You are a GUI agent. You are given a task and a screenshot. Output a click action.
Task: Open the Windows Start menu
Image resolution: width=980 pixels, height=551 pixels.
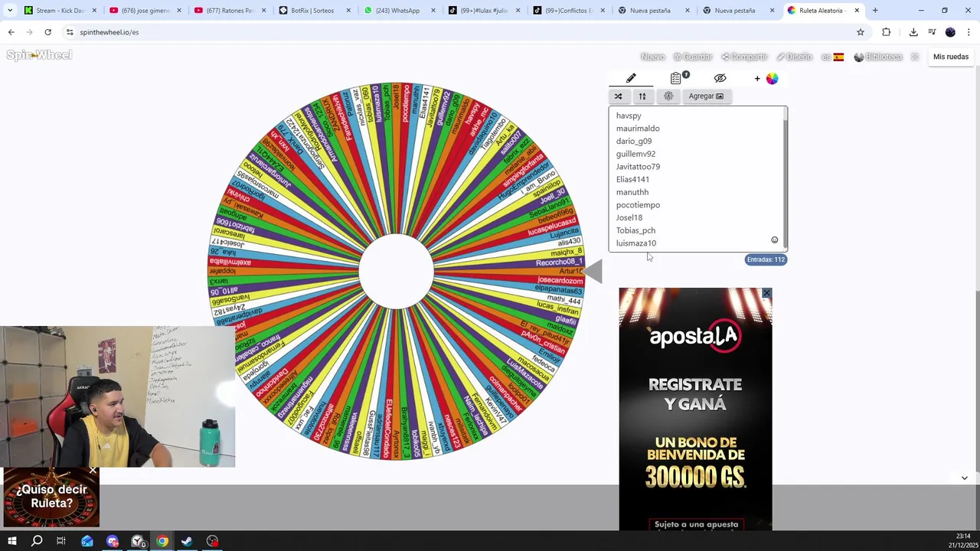coord(12,541)
